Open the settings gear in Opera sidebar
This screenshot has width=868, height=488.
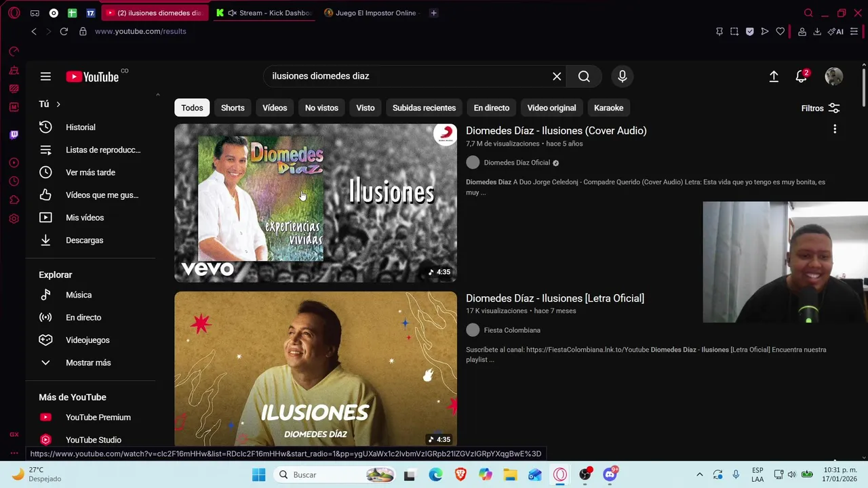click(x=14, y=219)
